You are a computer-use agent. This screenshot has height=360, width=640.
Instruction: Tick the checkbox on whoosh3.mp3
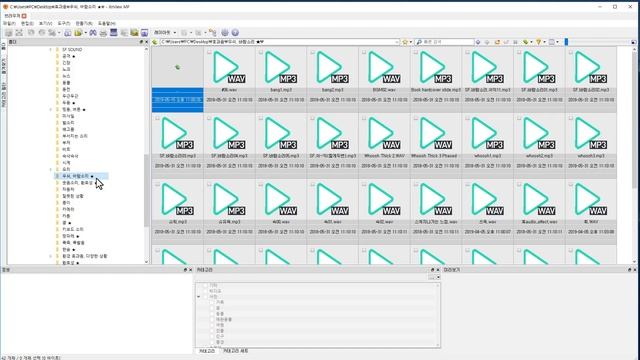(571, 118)
